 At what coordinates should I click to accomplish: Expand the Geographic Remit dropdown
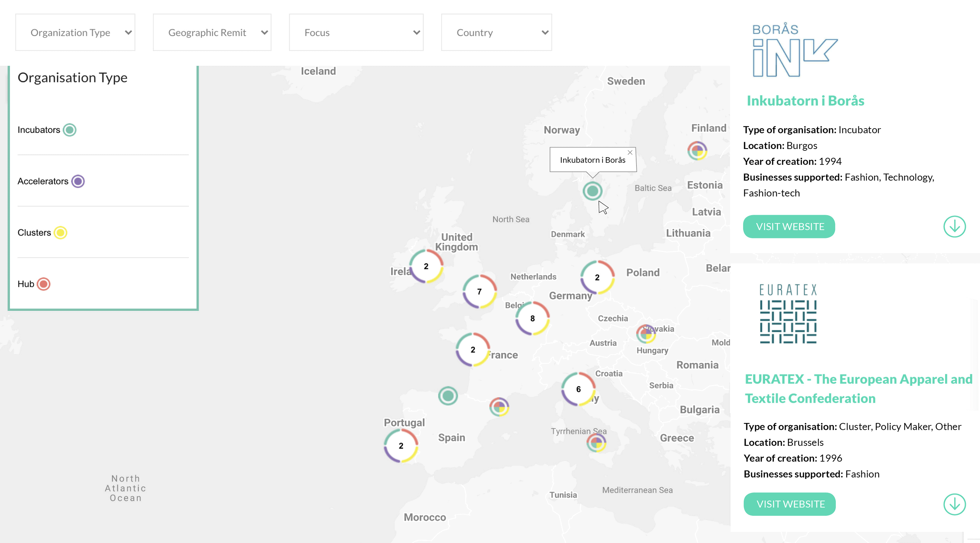pyautogui.click(x=212, y=33)
